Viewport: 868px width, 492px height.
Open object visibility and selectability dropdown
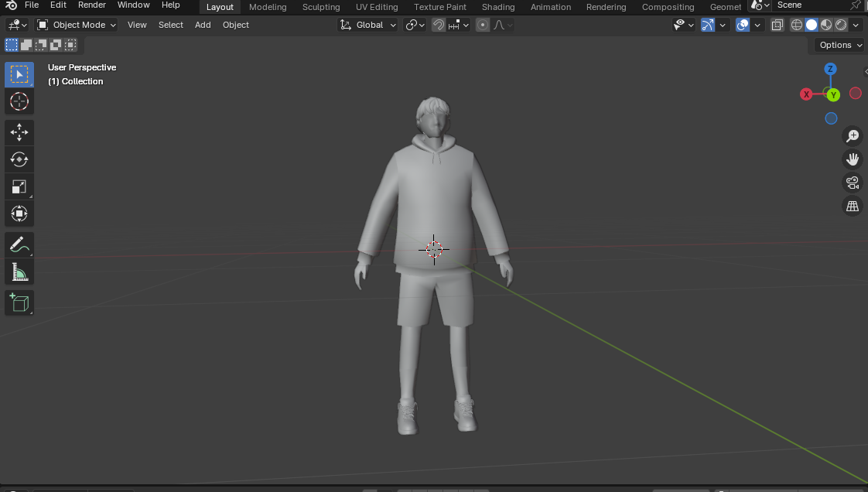point(683,25)
